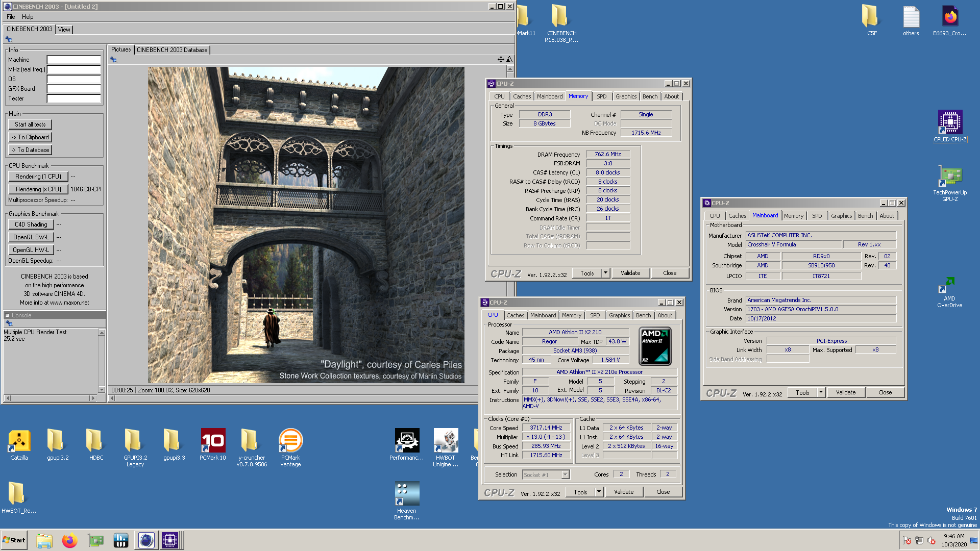Open the Catzilla desktop shortcut
This screenshot has height=551, width=980.
click(19, 444)
